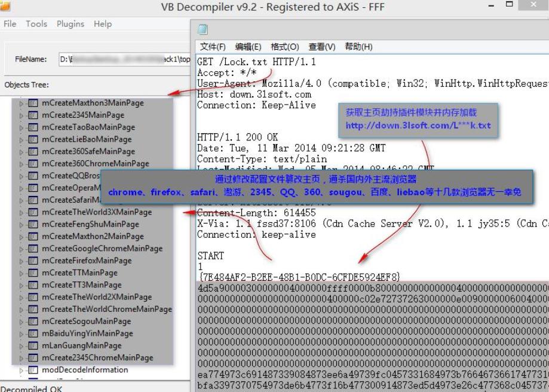Open the Plugins menu

(70, 24)
